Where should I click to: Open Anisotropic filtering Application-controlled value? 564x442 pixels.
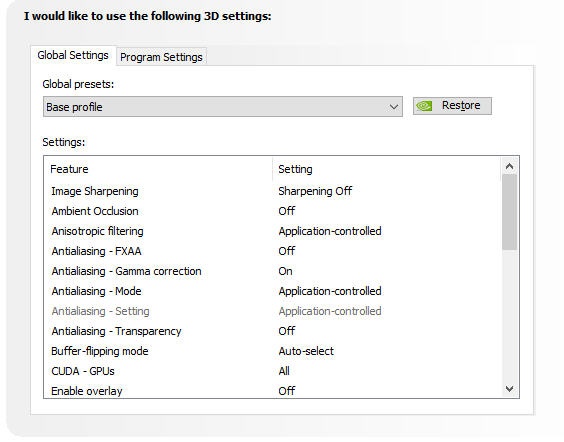click(x=330, y=231)
